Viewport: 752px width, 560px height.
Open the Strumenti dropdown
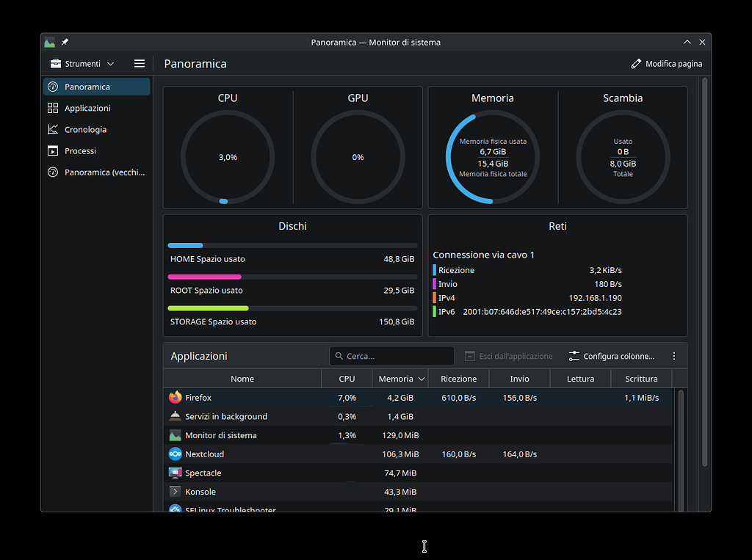coord(81,63)
